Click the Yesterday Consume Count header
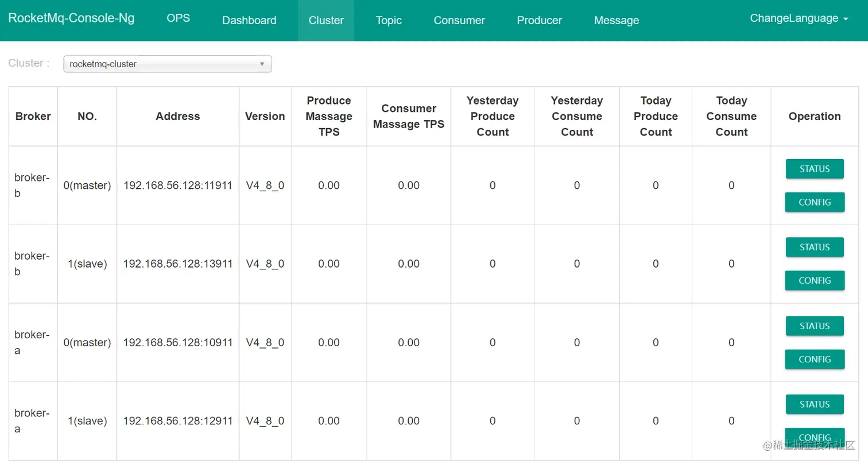The height and width of the screenshot is (464, 868). (577, 116)
